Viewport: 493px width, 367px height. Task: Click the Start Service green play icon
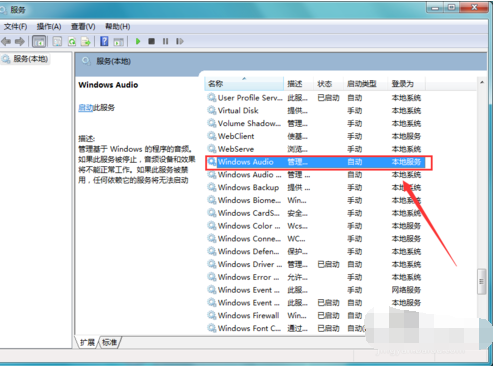(x=138, y=41)
